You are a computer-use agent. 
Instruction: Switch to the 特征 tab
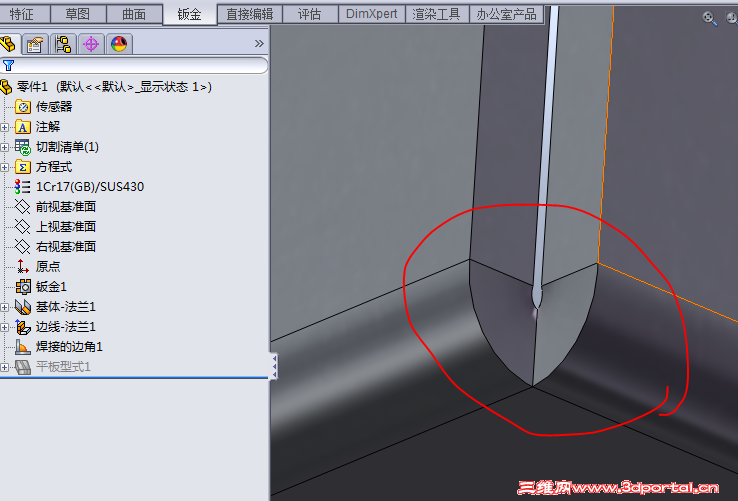(x=23, y=14)
